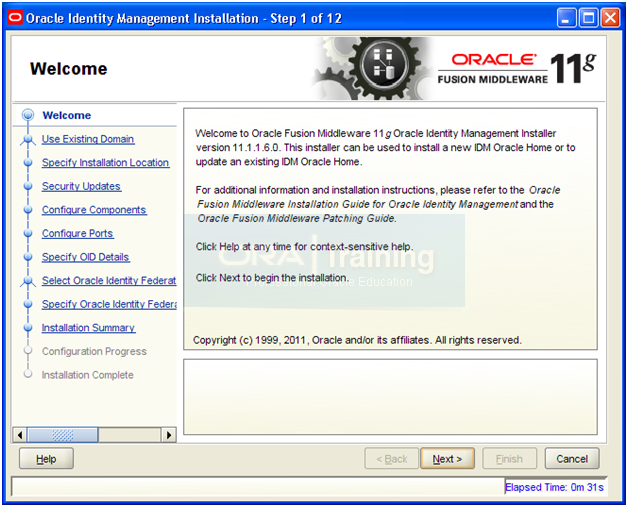Click the Installation Summary step bullet
This screenshot has height=507, width=628.
28,328
